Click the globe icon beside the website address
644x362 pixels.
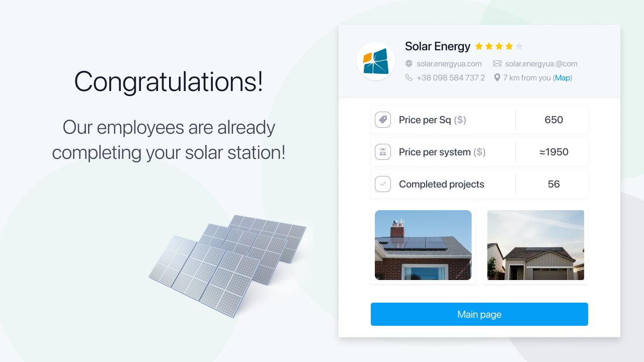click(x=409, y=63)
